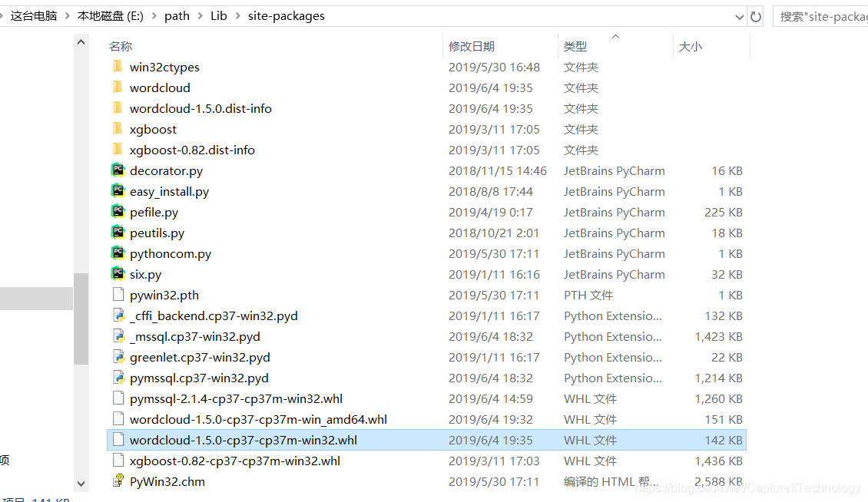Click the PTH 文件 type cell
Screen dimensions: 868x502
588,295
